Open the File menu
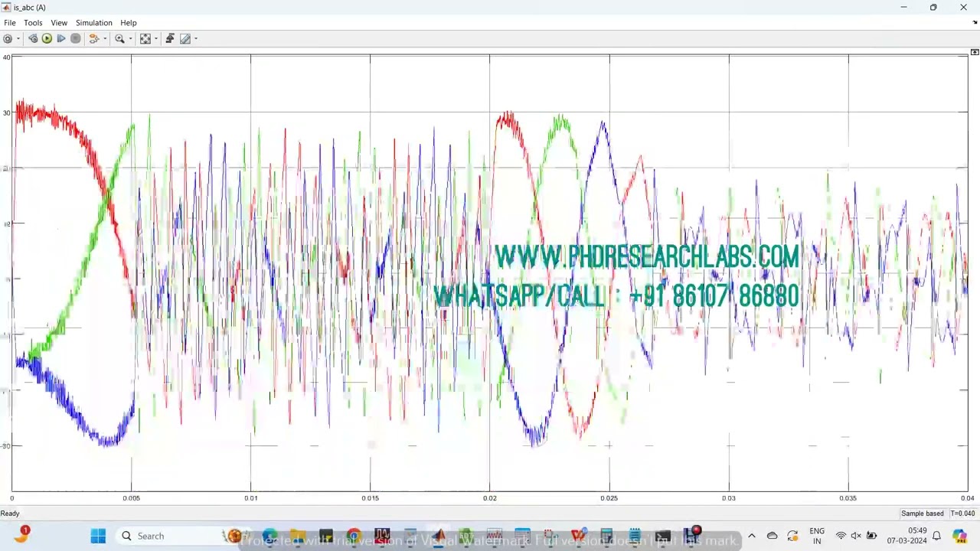 point(10,23)
